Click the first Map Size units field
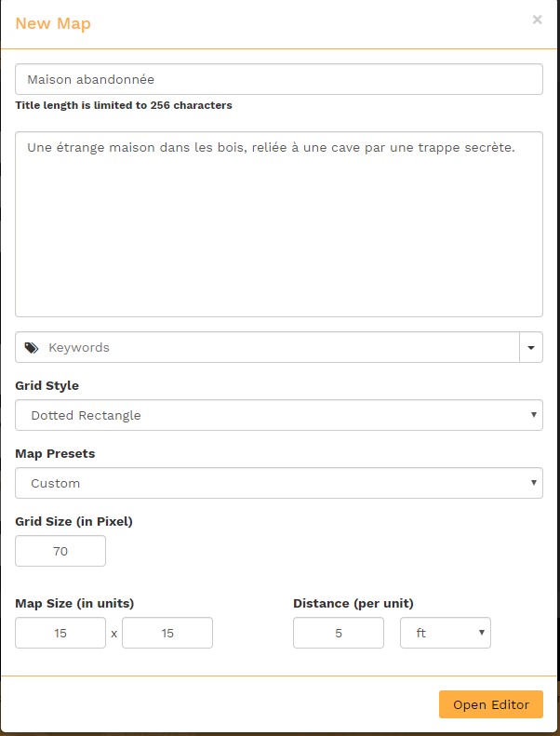Image resolution: width=560 pixels, height=736 pixels. (60, 633)
